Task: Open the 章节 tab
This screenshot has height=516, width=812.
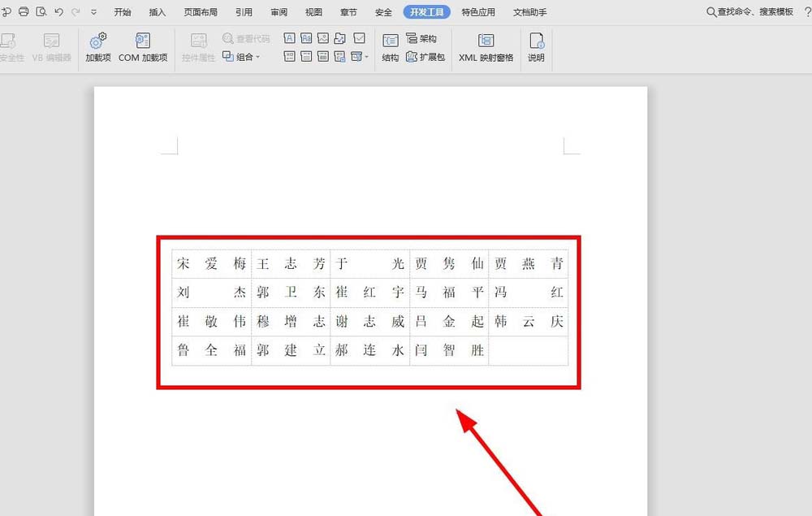Action: (348, 12)
